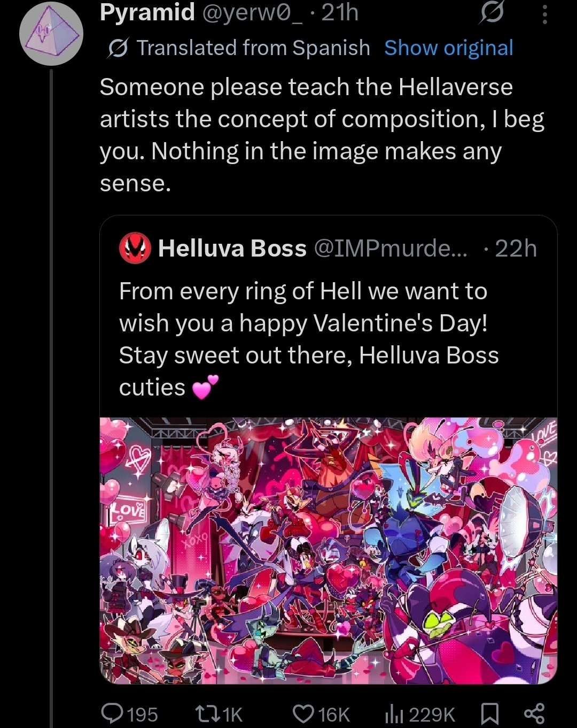Open Pyramid's tweet about Hellaverse composition
The image size is (577, 728).
(321, 135)
